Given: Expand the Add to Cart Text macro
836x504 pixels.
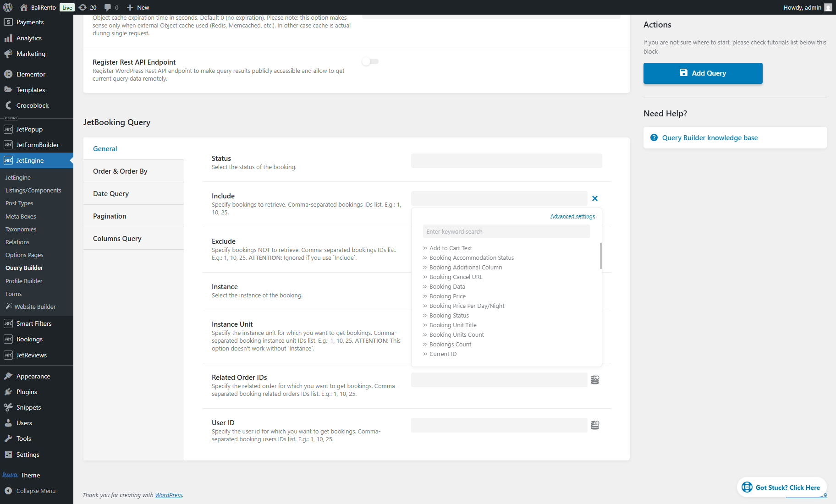Looking at the screenshot, I should 447,248.
